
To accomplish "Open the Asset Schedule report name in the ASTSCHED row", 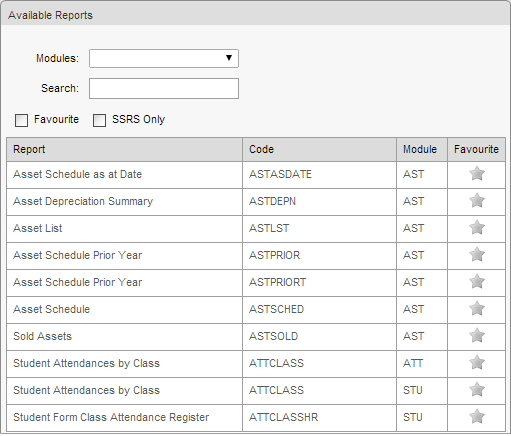I will 51,309.
